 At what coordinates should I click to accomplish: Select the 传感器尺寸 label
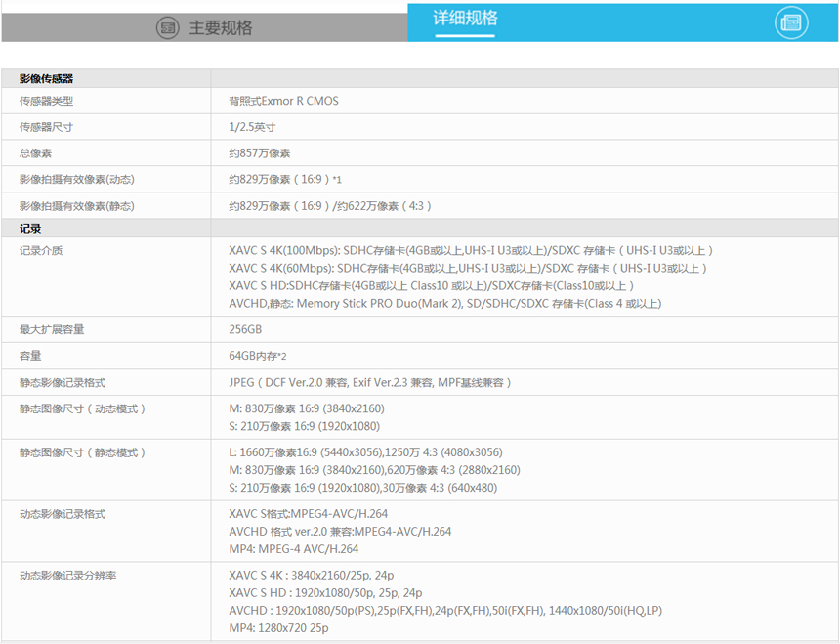[x=46, y=127]
